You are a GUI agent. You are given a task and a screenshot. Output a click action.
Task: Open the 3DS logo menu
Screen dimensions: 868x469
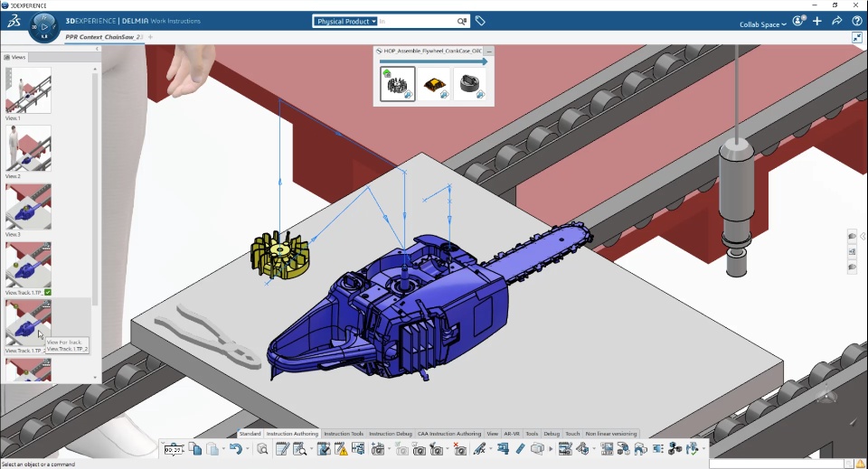[14, 21]
